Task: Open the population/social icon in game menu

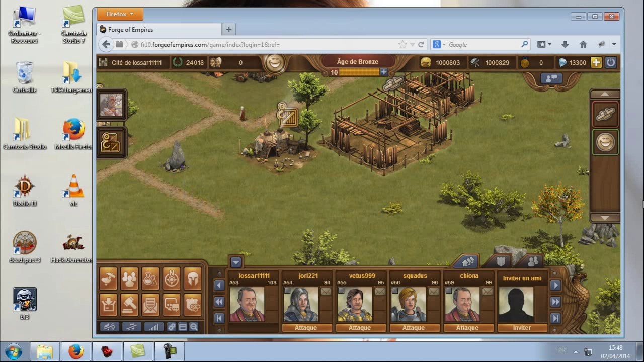Action: (129, 279)
